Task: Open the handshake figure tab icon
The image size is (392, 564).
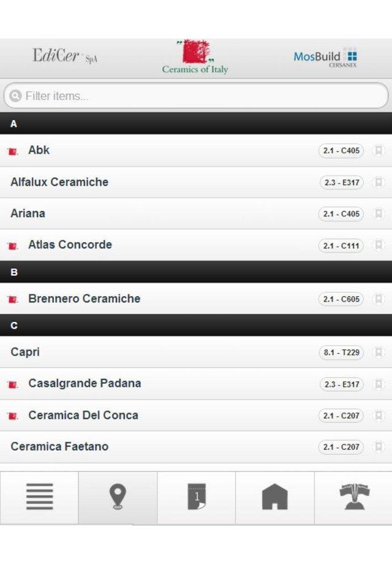Action: point(354,497)
